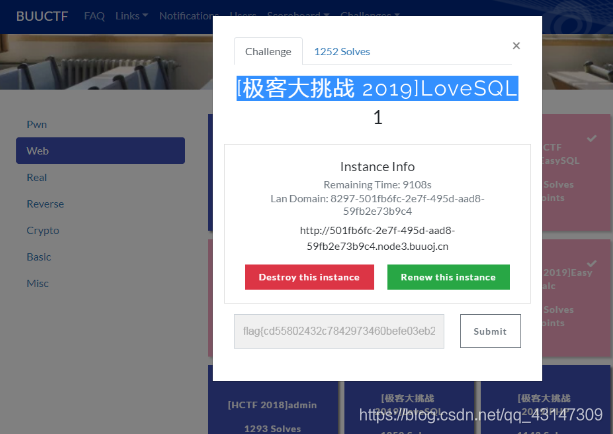Screen dimensions: 613x434
Task: Expand the Links dropdown menu
Action: (131, 16)
